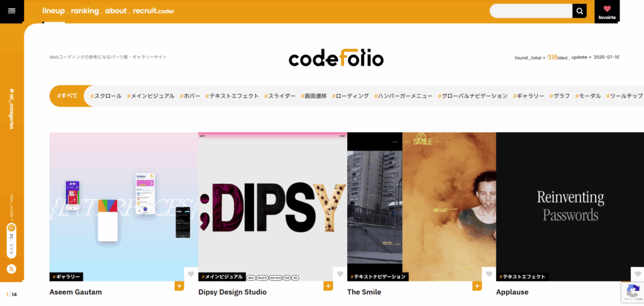Open the Applause title link
The height and width of the screenshot is (306, 644).
point(512,292)
